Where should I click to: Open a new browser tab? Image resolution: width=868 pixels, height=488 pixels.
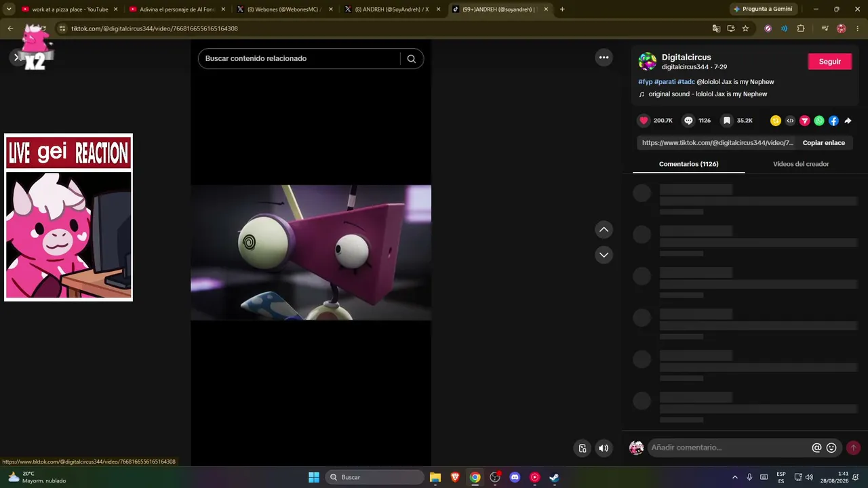point(562,9)
